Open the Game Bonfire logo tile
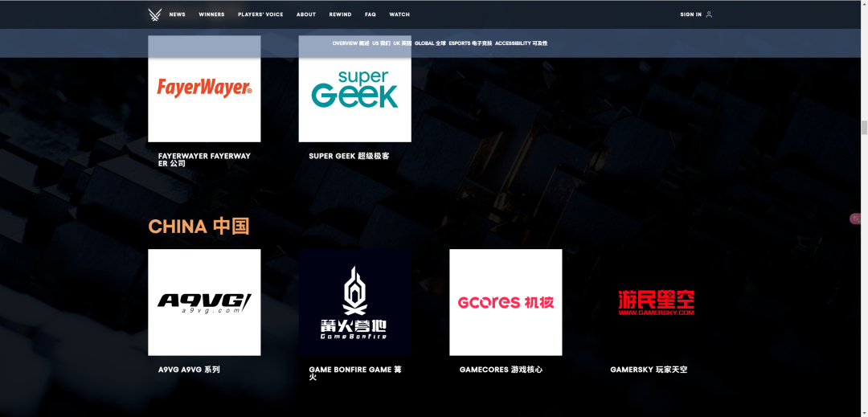This screenshot has width=868, height=417. [355, 302]
